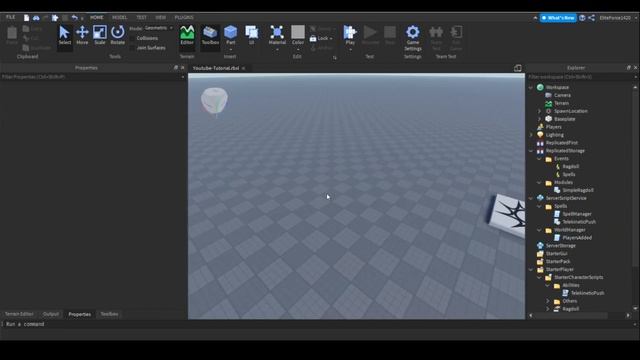Switch to the PLUGINS ribbon tab
This screenshot has width=640, height=360.
pyautogui.click(x=184, y=18)
